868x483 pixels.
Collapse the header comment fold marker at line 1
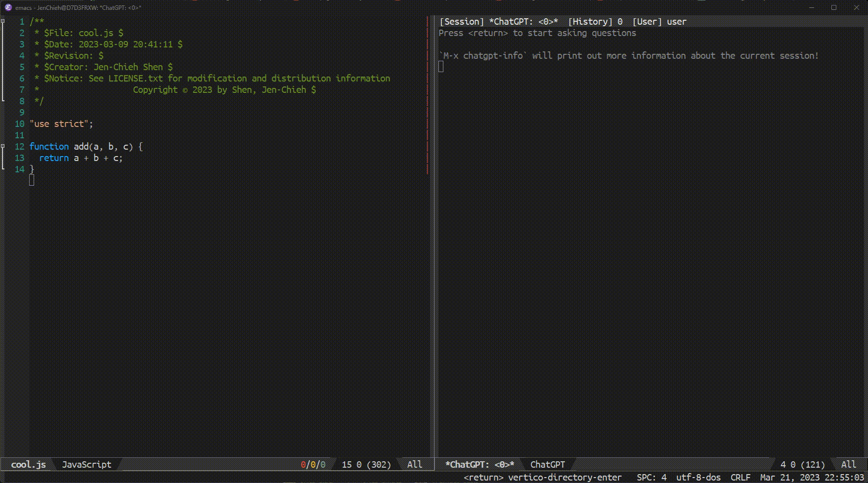3,21
